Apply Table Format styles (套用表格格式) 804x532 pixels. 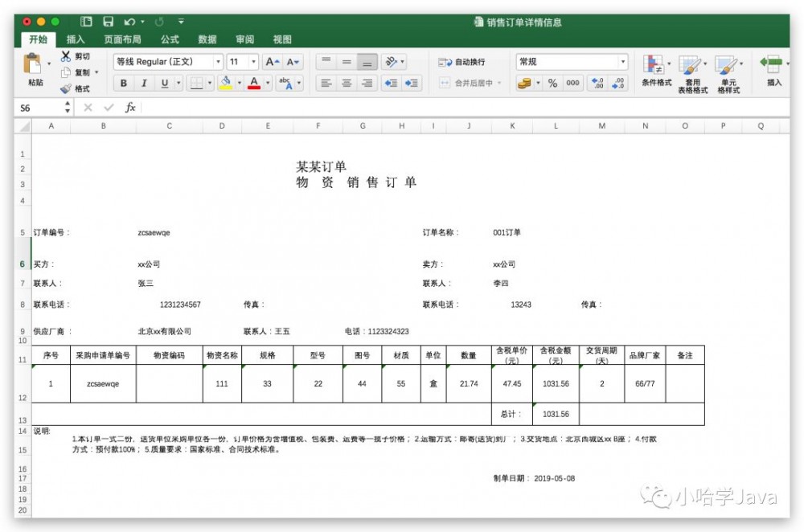pos(690,71)
